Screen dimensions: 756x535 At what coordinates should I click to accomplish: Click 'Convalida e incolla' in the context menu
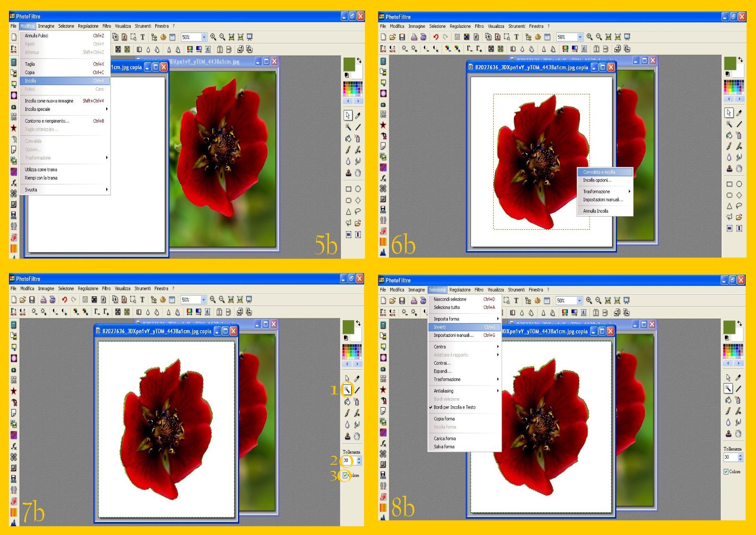pos(599,172)
